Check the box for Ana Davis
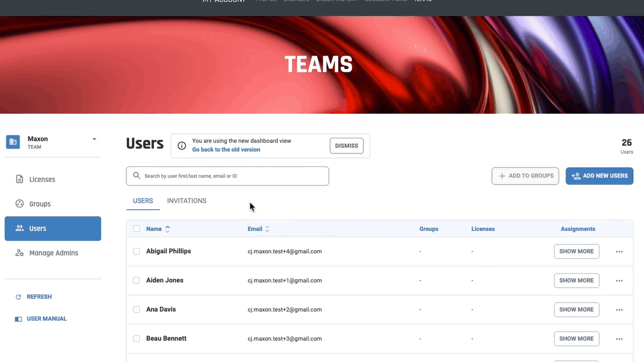 pos(136,310)
